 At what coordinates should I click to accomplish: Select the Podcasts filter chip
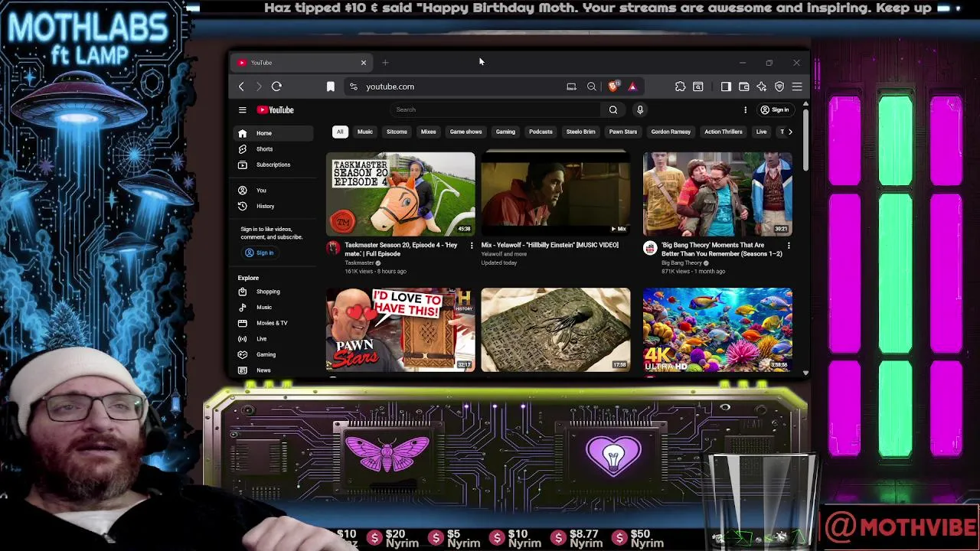click(x=541, y=132)
